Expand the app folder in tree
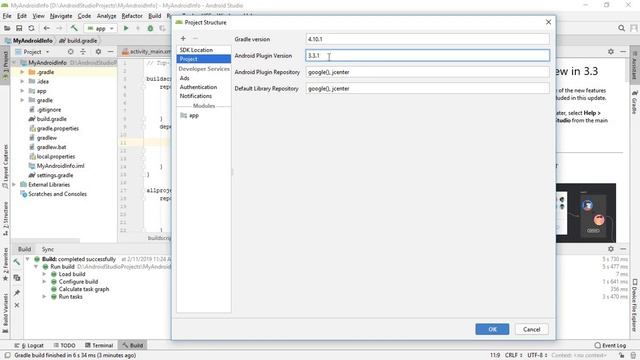 (22, 91)
